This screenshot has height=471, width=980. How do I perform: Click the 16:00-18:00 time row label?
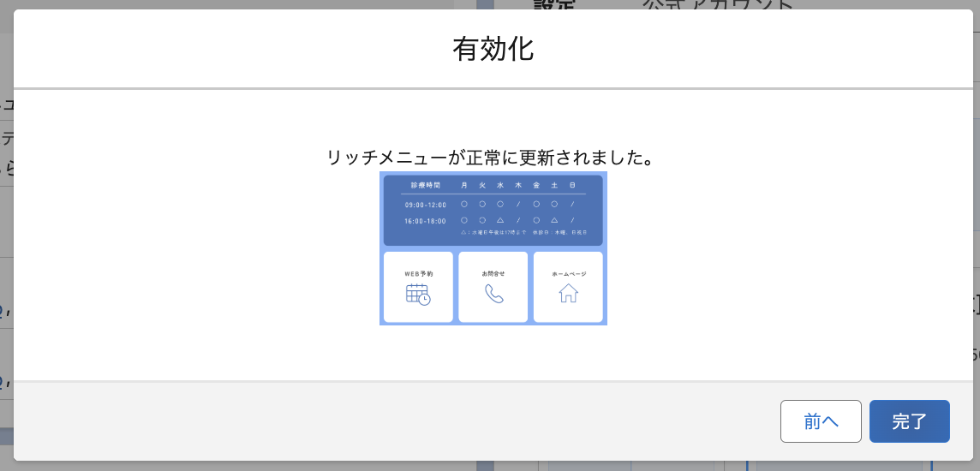pyautogui.click(x=425, y=221)
